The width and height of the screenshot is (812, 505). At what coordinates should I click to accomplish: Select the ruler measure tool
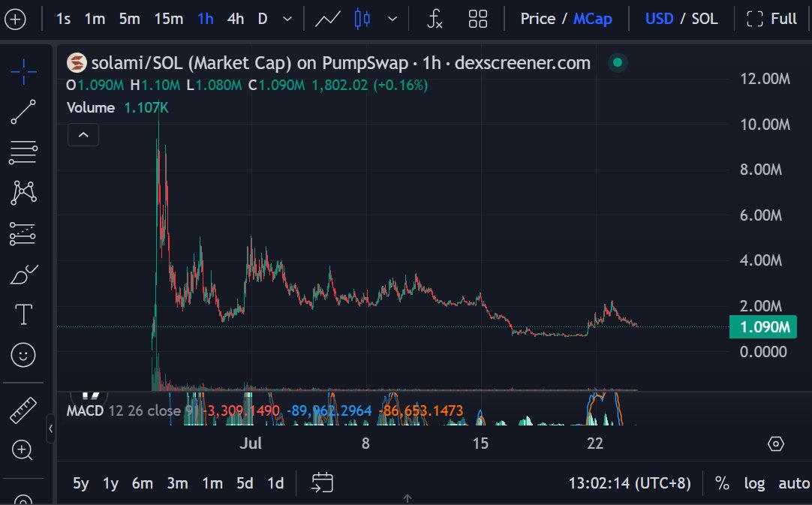(23, 410)
